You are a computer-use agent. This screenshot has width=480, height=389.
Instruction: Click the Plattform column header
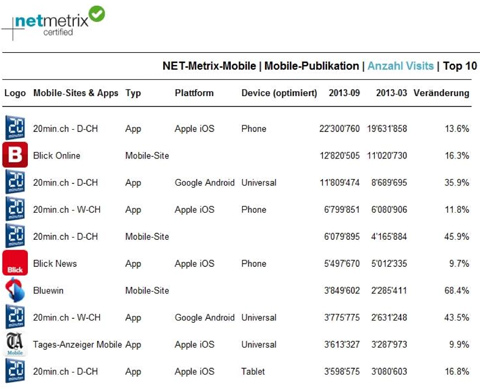point(194,93)
